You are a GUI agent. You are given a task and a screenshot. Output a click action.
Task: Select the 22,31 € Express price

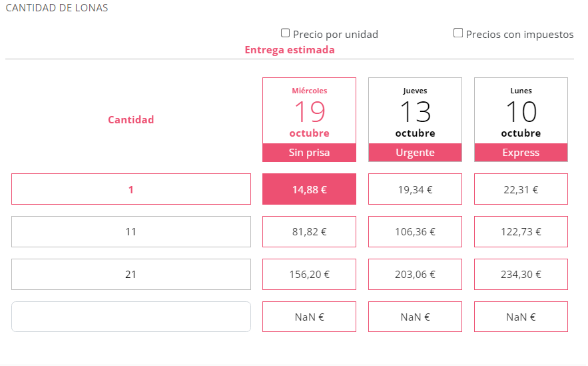[521, 189]
